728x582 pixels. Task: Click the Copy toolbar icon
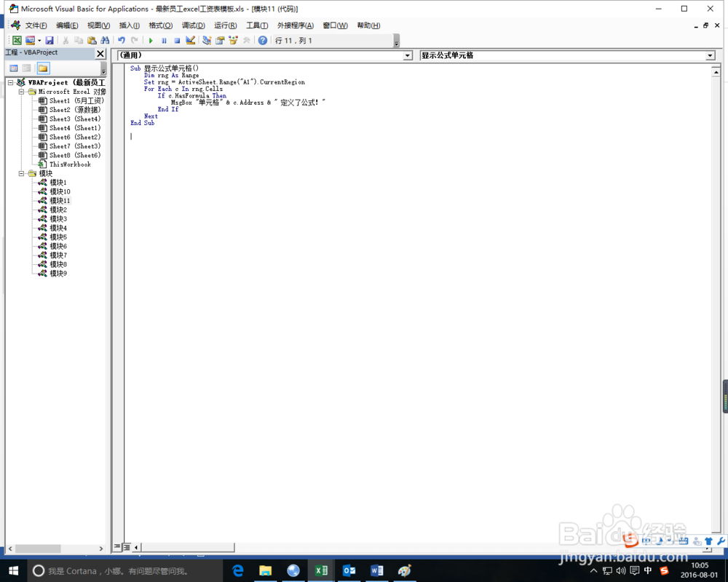[x=79, y=41]
